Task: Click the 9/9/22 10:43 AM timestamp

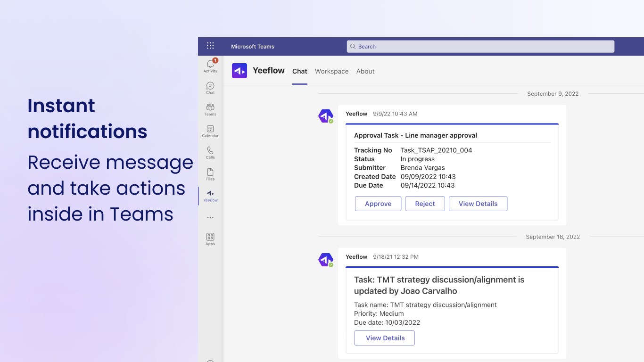Action: point(395,114)
